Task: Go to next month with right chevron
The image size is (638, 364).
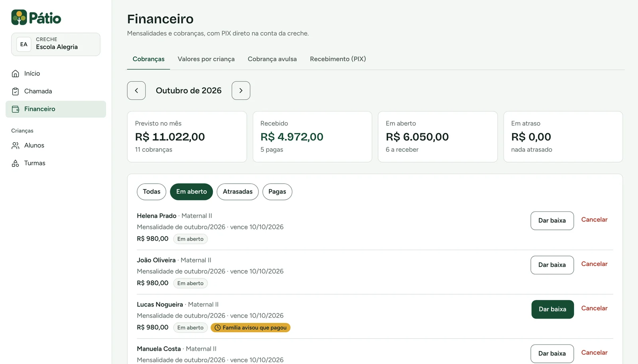Action: point(241,90)
